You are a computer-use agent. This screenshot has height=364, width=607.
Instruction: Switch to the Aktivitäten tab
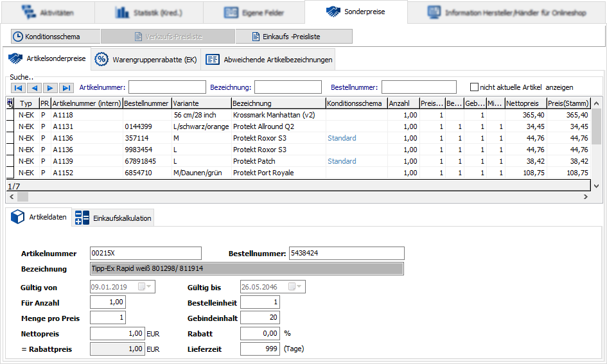pyautogui.click(x=48, y=12)
